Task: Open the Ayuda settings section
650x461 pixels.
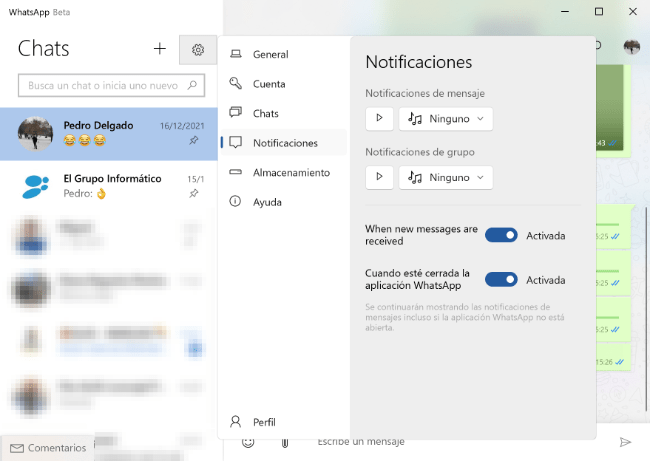Action: (x=284, y=202)
